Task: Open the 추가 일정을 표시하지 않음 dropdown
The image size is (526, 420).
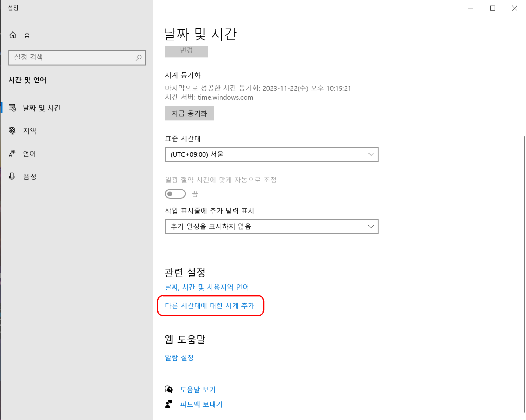Action: (x=272, y=227)
